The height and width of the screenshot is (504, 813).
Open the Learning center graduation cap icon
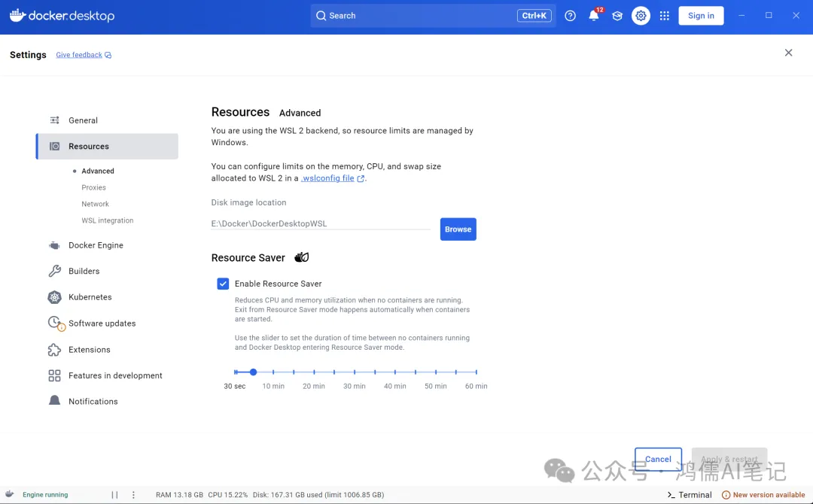click(617, 16)
